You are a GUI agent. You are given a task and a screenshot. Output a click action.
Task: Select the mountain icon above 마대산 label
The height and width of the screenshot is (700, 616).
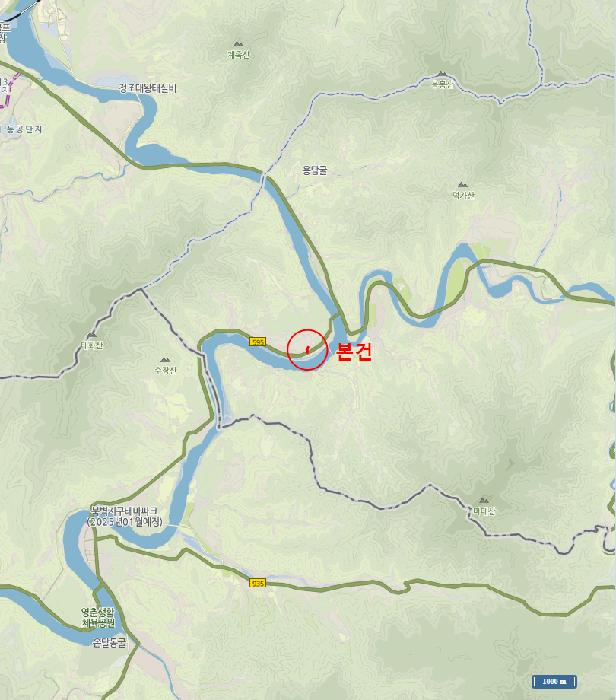point(483,500)
